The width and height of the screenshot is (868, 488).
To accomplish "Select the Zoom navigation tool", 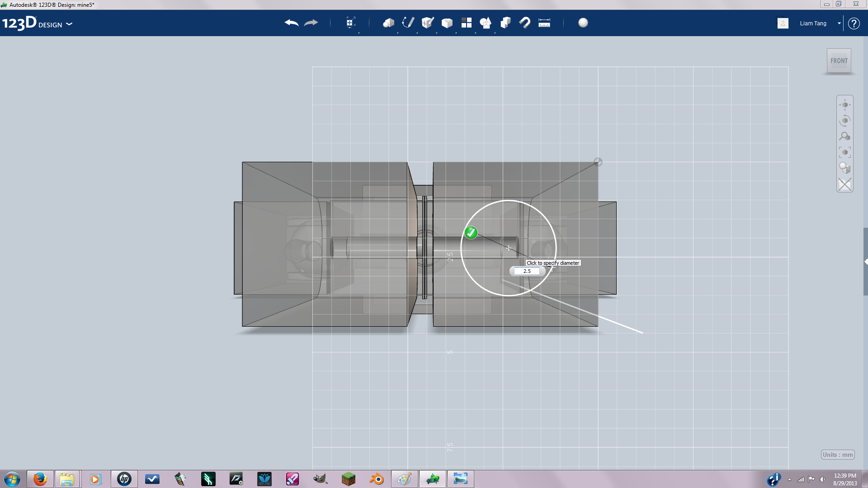I will [x=845, y=136].
